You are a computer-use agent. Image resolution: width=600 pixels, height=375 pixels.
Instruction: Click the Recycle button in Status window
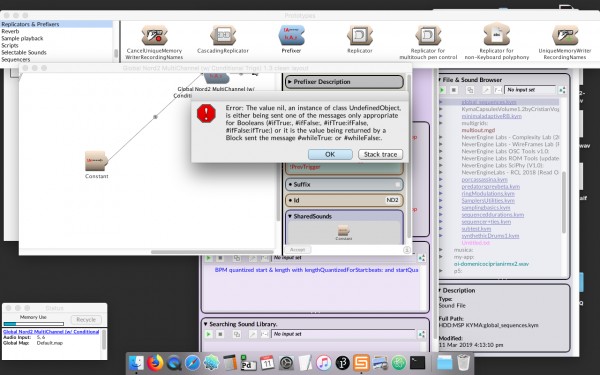[86, 320]
